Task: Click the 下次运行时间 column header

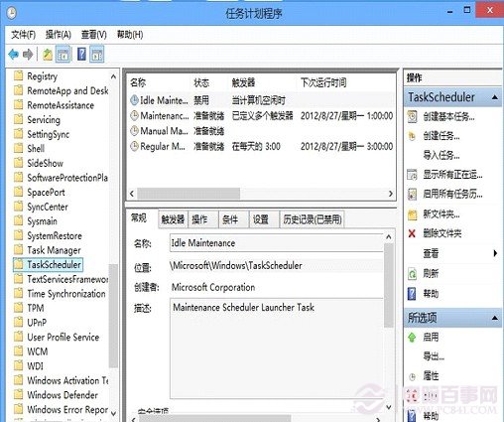Action: 323,82
